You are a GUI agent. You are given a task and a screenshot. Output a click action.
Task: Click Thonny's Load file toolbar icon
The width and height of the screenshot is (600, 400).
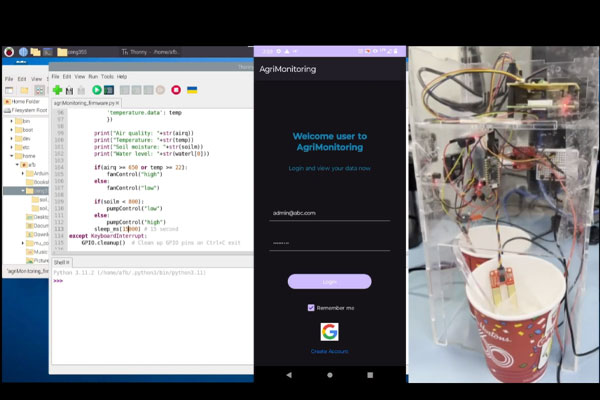69,90
